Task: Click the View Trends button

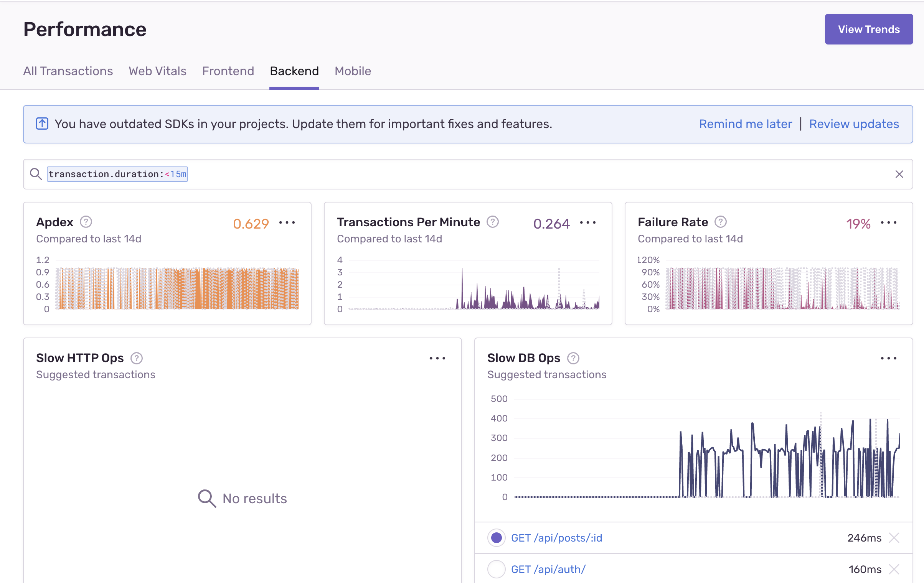Action: pos(868,29)
